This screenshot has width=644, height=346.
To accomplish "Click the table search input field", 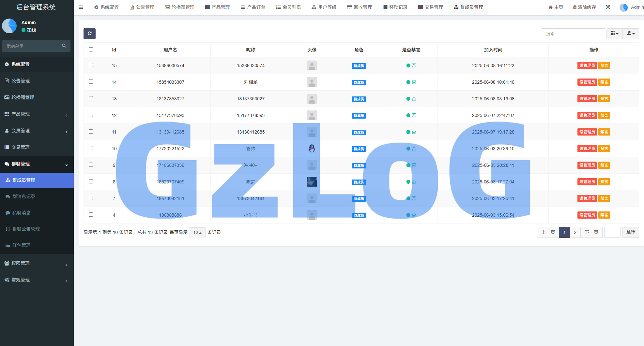I will 573,34.
